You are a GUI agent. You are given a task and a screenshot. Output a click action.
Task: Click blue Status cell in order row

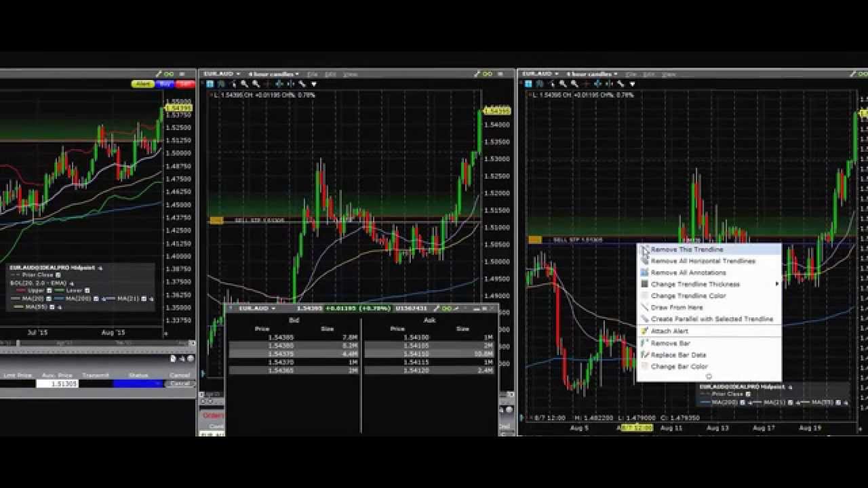coord(138,384)
